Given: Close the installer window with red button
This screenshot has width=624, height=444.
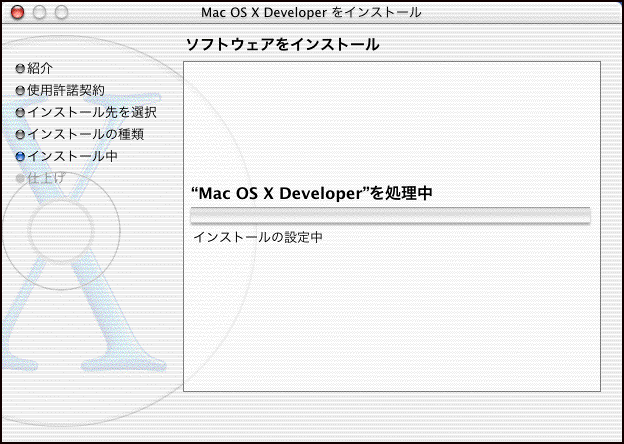Looking at the screenshot, I should (18, 13).
